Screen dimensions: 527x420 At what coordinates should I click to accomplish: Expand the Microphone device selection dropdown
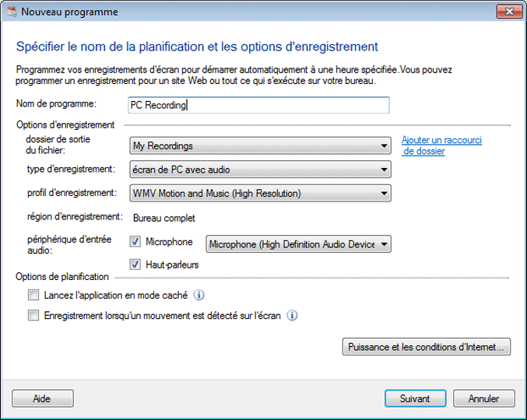point(298,244)
